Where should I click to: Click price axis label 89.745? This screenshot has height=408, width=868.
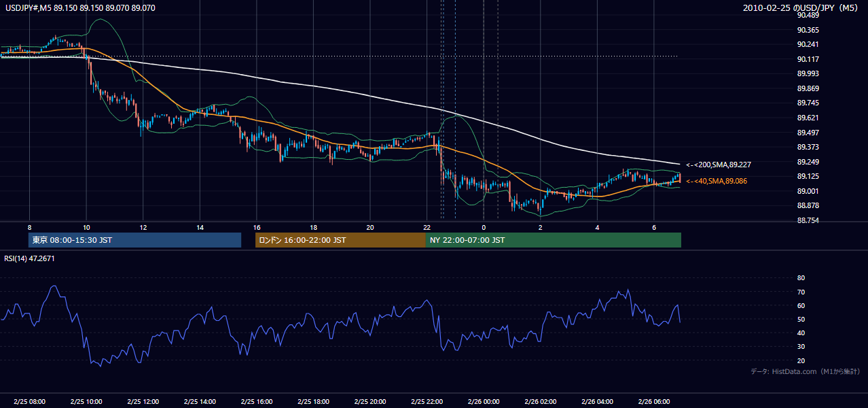point(808,103)
